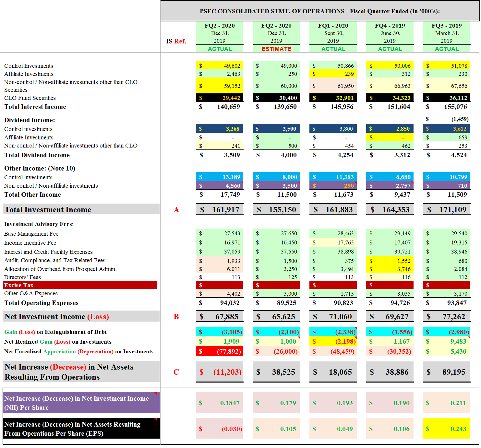Select the purple NII Per Share label
The image size is (481, 448).
[x=77, y=403]
